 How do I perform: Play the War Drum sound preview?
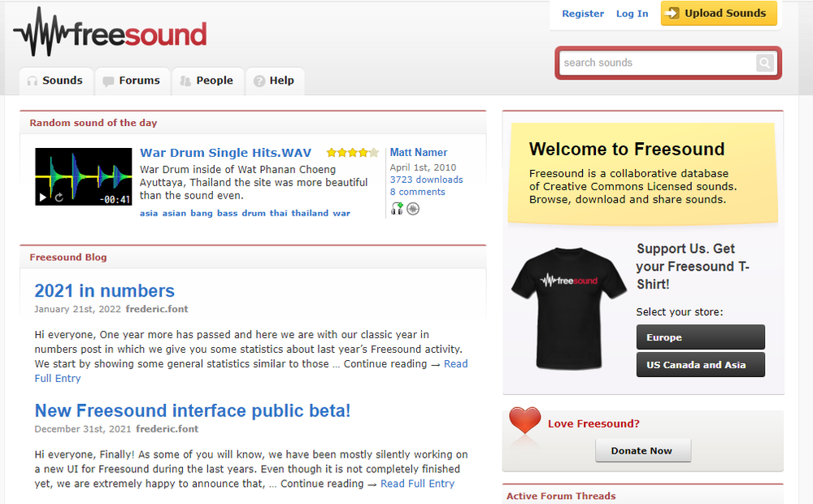tap(43, 198)
